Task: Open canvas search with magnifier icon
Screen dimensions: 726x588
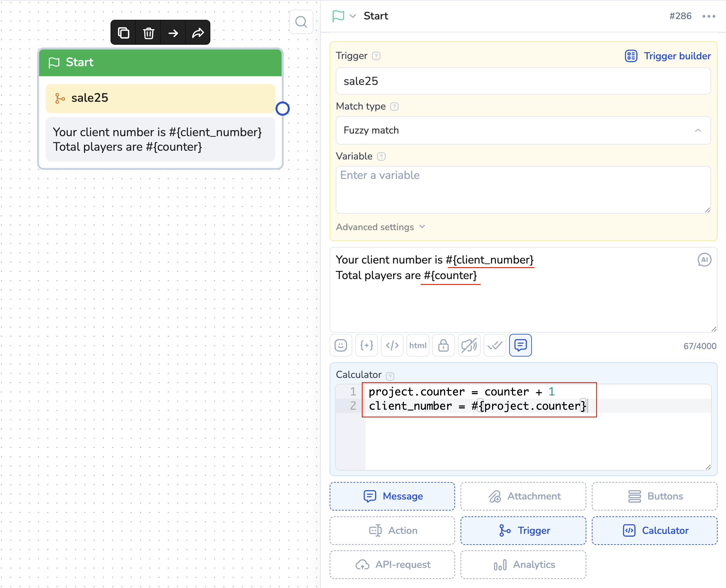Action: pyautogui.click(x=301, y=22)
